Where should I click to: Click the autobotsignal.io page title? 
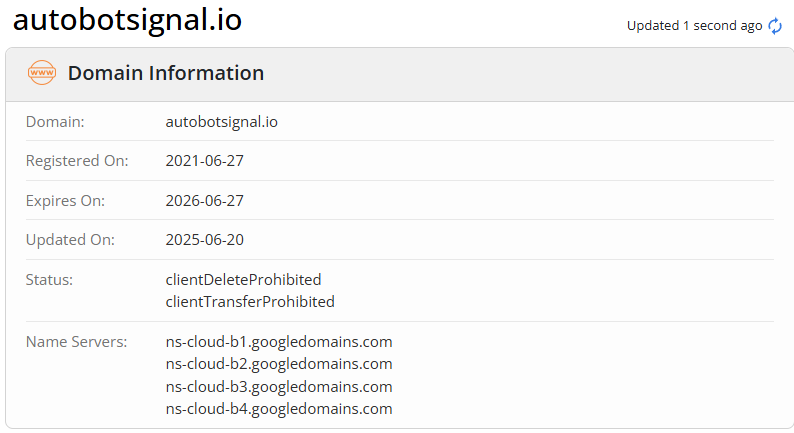click(127, 20)
